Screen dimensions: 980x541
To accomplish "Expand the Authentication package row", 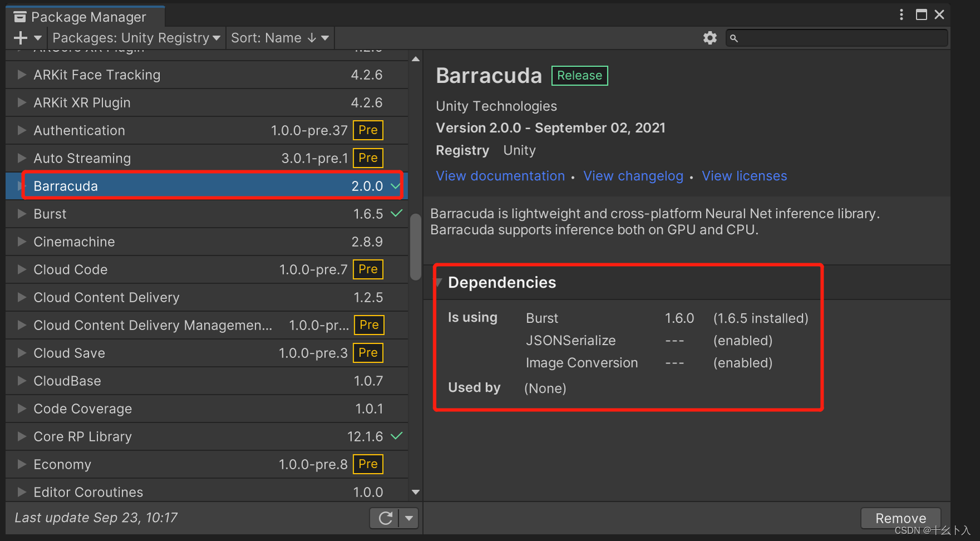I will [x=22, y=130].
